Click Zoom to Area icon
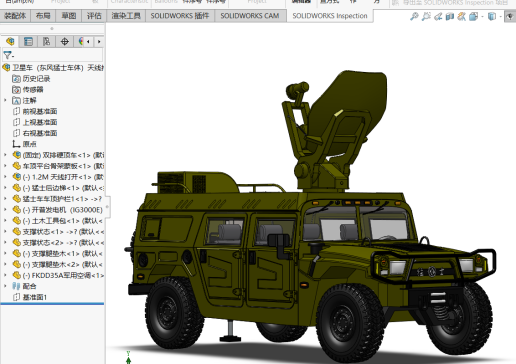 click(426, 16)
